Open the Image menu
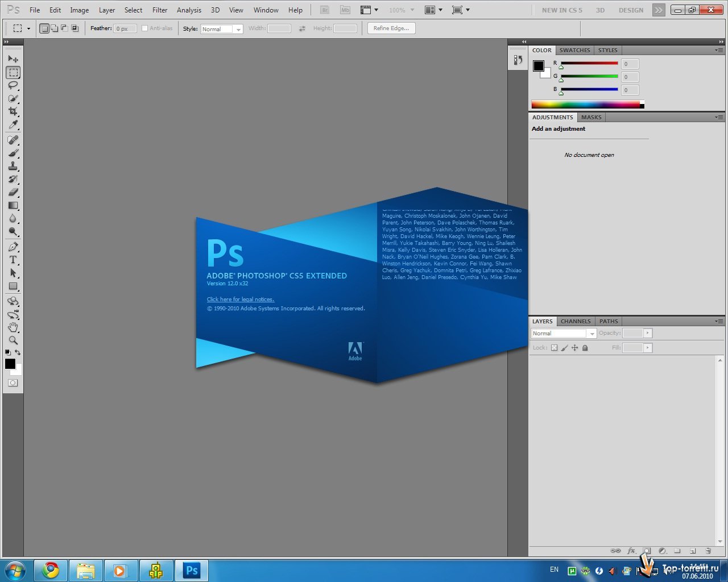This screenshot has height=582, width=728. [79, 10]
